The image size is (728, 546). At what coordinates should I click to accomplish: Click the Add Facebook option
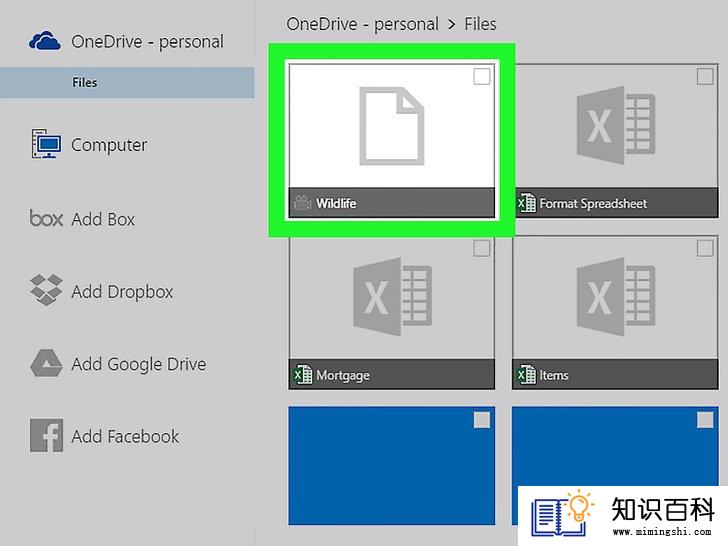tap(104, 436)
